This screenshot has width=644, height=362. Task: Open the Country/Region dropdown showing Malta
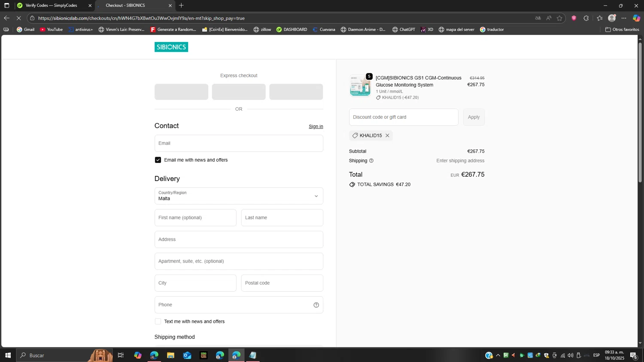(239, 196)
